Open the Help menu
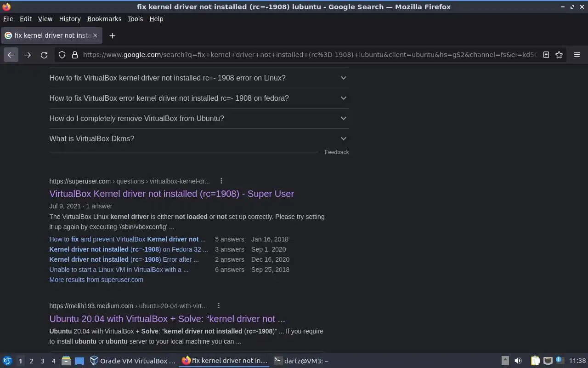The width and height of the screenshot is (588, 368). pos(156,19)
